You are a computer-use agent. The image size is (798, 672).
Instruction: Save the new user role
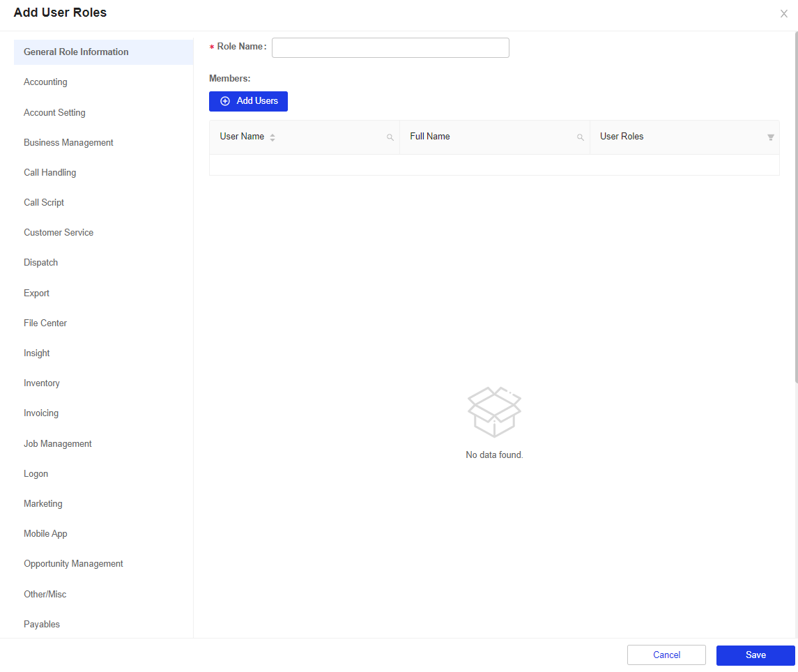point(755,655)
